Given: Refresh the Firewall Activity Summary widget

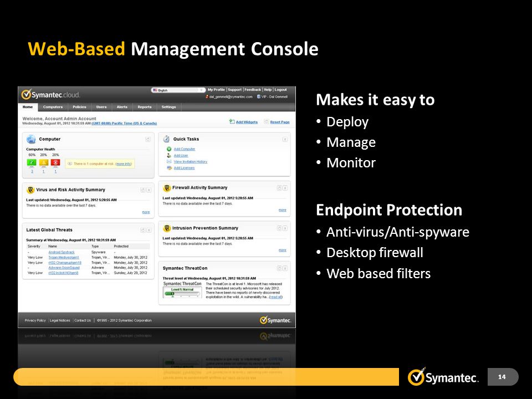Looking at the screenshot, I should [279, 188].
